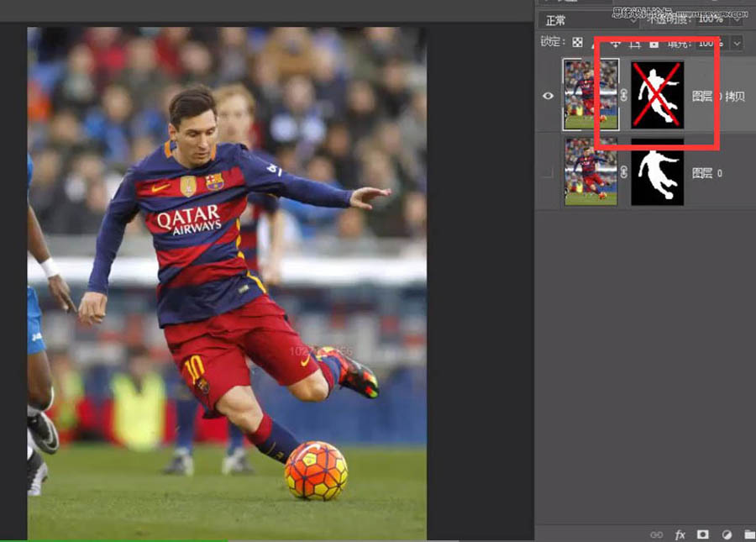
Task: Select the image thumbnail of 图层 0 拷贝
Action: (x=591, y=94)
